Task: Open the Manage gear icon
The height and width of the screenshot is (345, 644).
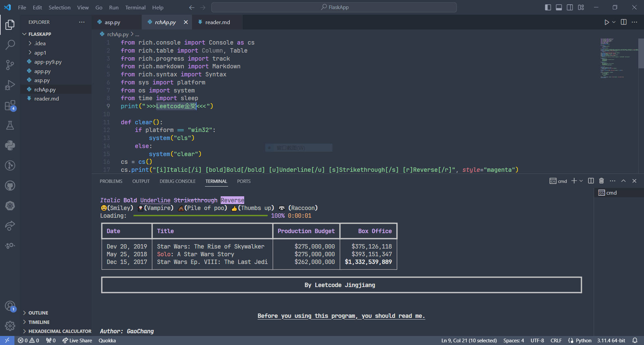Action: tap(10, 326)
